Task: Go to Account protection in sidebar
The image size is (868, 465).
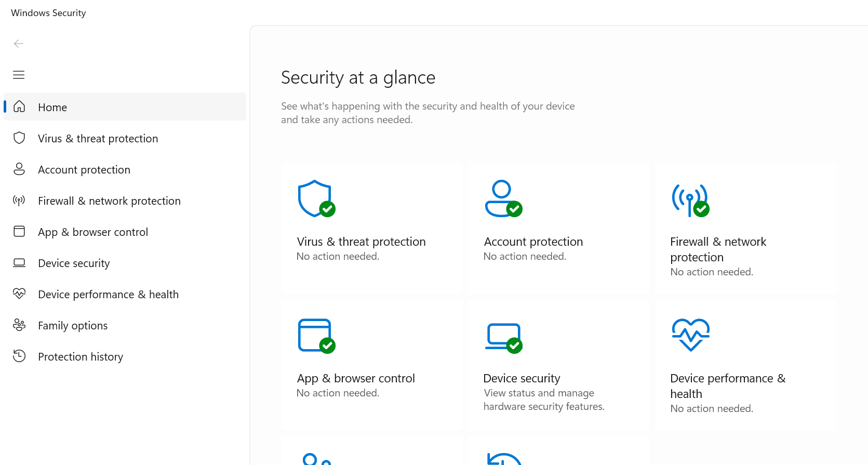Action: coord(125,169)
